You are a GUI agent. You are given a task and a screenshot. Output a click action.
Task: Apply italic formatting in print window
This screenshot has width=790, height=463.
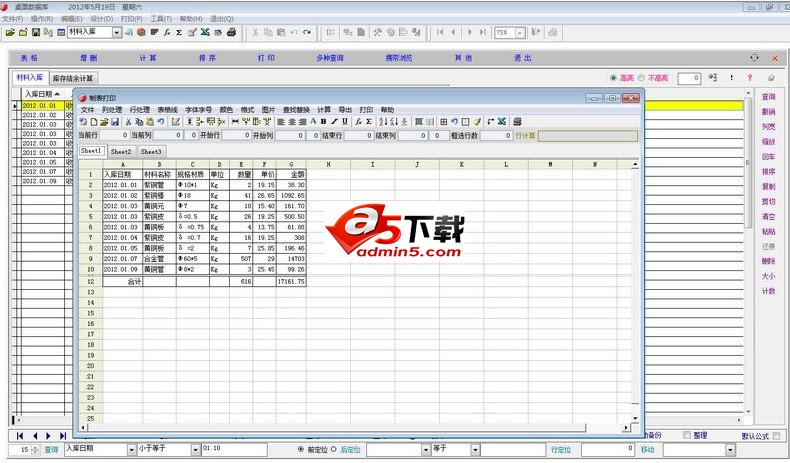point(334,121)
